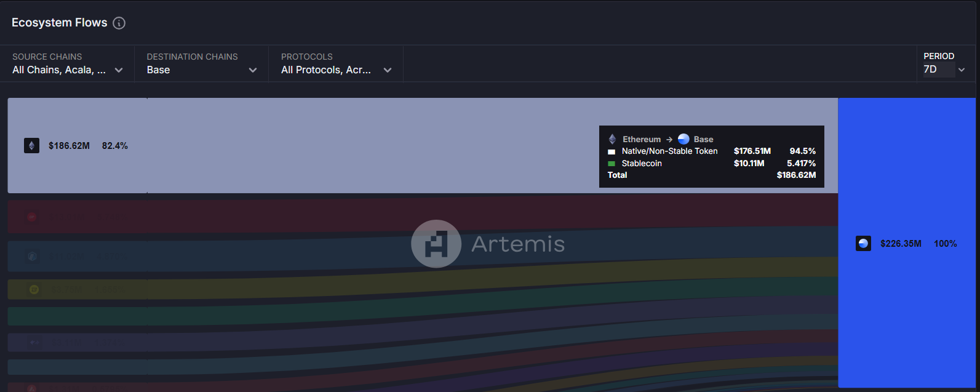This screenshot has width=980, height=392.
Task: Click the white Native/Non-Stable Token legend swatch
Action: tap(612, 151)
